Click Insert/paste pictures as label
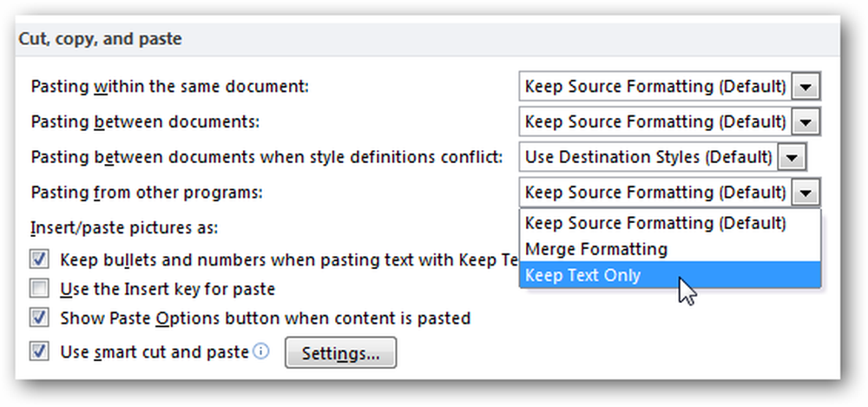Viewport: 868px width, 407px height. click(124, 227)
